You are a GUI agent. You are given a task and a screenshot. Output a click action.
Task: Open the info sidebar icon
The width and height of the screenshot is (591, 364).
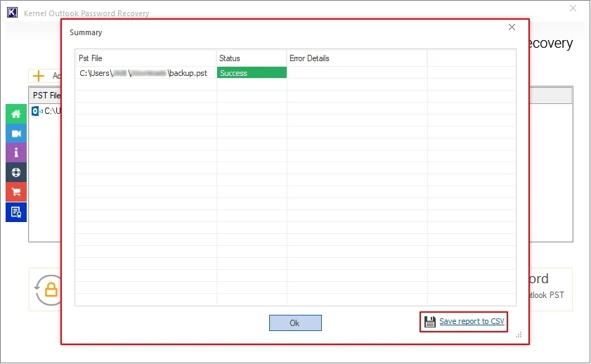(x=16, y=153)
